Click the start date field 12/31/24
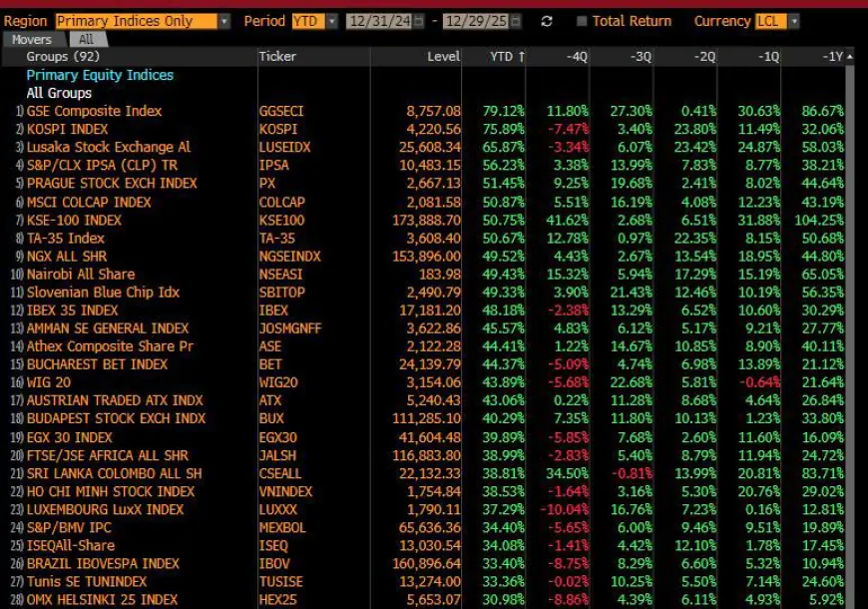Viewport: 868px width, 609px height. coord(379,21)
